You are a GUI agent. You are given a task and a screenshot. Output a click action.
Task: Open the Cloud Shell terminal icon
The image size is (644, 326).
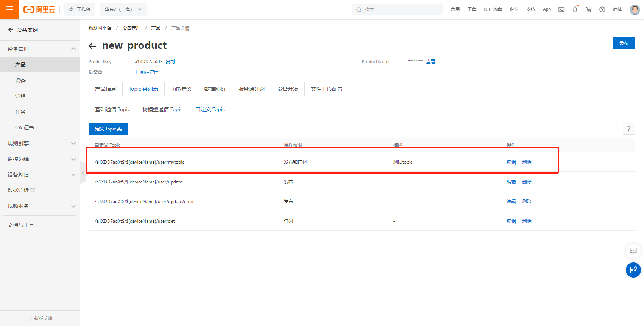tap(561, 9)
